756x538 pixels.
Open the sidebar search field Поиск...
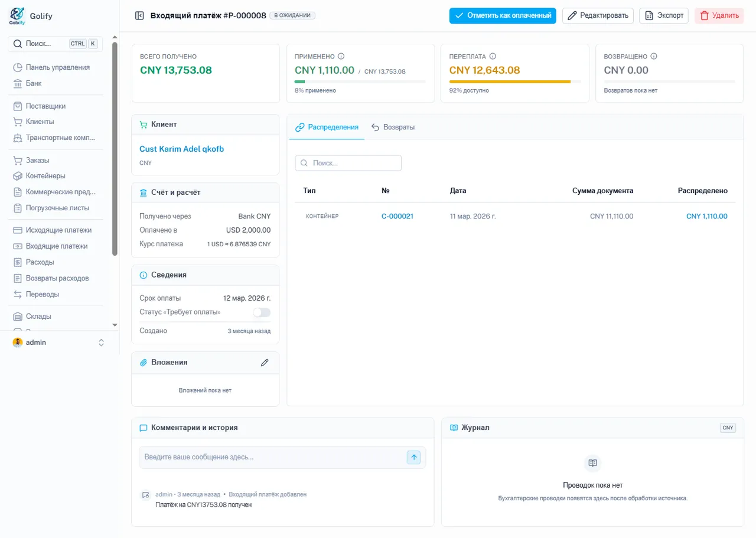(56, 44)
